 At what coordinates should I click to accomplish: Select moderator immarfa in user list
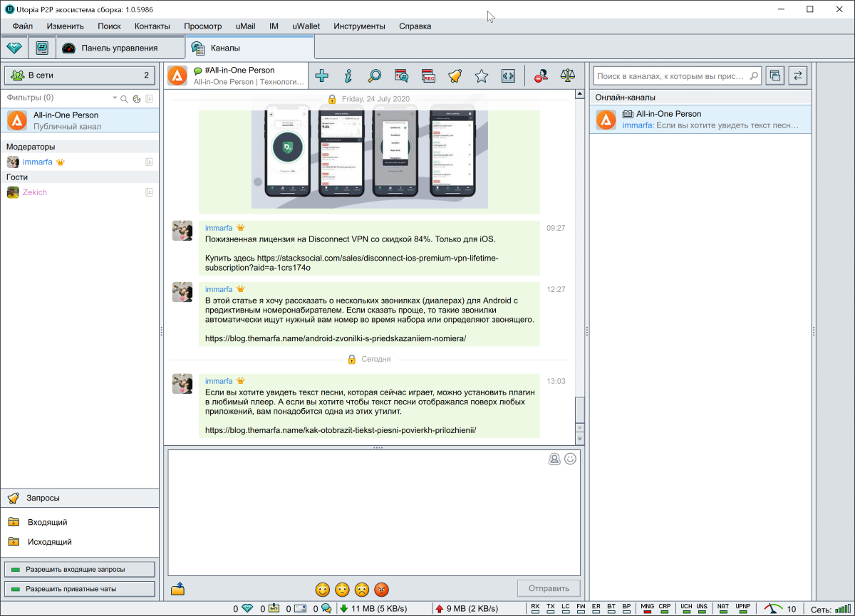pos(80,162)
